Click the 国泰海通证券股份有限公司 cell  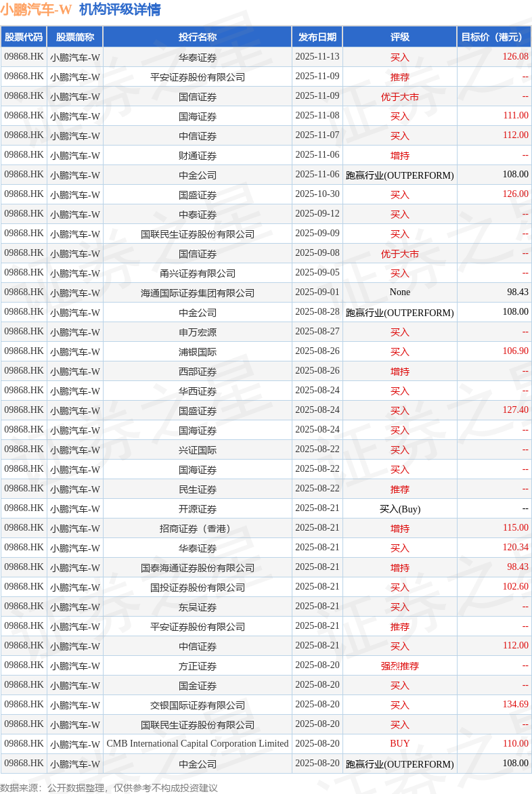[x=198, y=567]
